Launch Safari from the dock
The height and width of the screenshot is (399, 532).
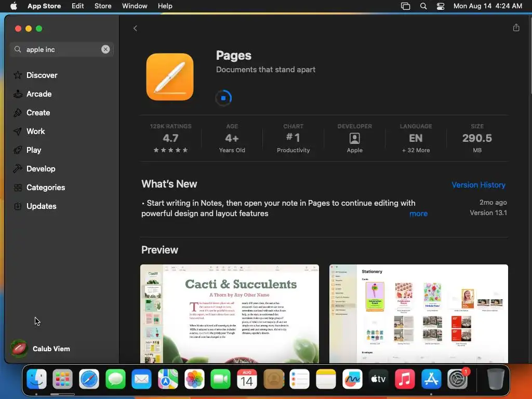coord(89,379)
